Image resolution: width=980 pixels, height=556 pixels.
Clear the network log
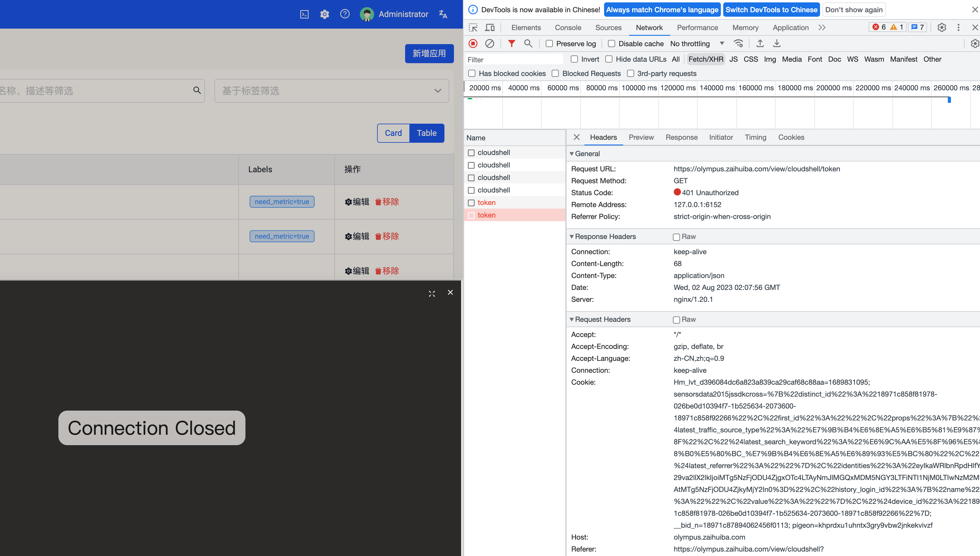pyautogui.click(x=490, y=43)
